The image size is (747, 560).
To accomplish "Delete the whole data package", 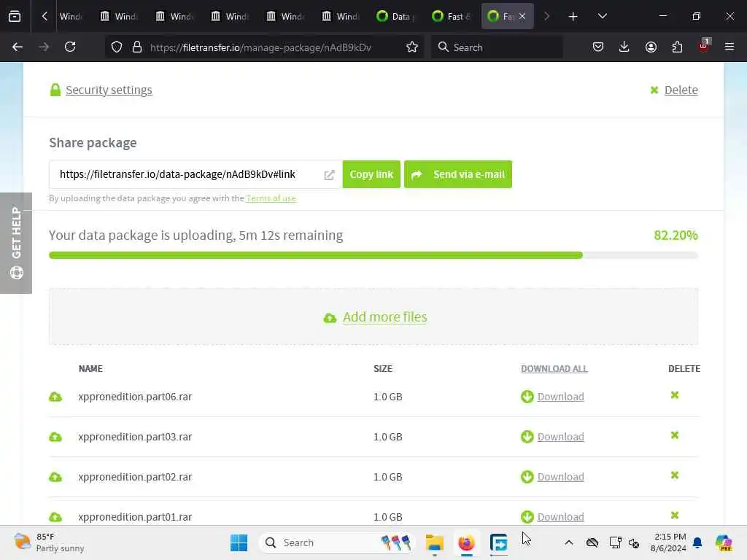I will 681,90.
